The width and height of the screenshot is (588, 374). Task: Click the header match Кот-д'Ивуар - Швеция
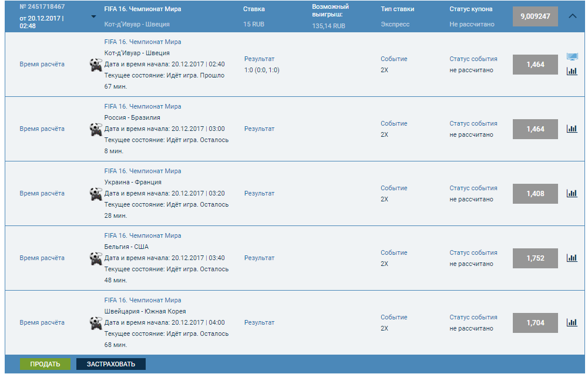pyautogui.click(x=137, y=24)
